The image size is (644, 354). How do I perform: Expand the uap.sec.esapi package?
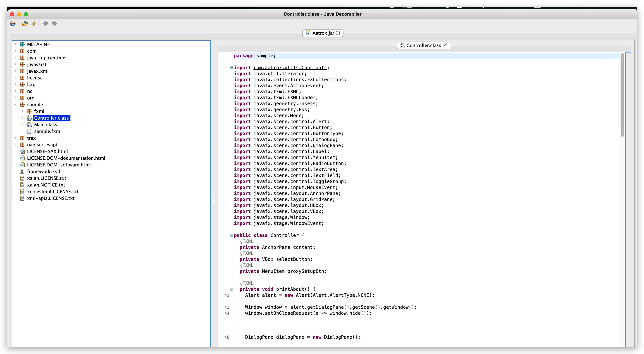tap(15, 144)
